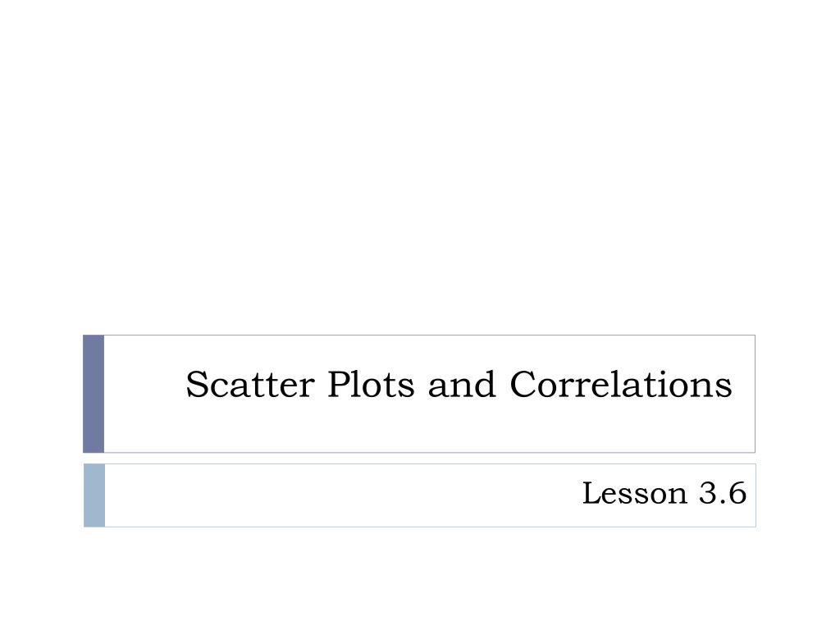The image size is (840, 630).
Task: Click the word 'Lesson' in the subtitle
Action: [634, 493]
